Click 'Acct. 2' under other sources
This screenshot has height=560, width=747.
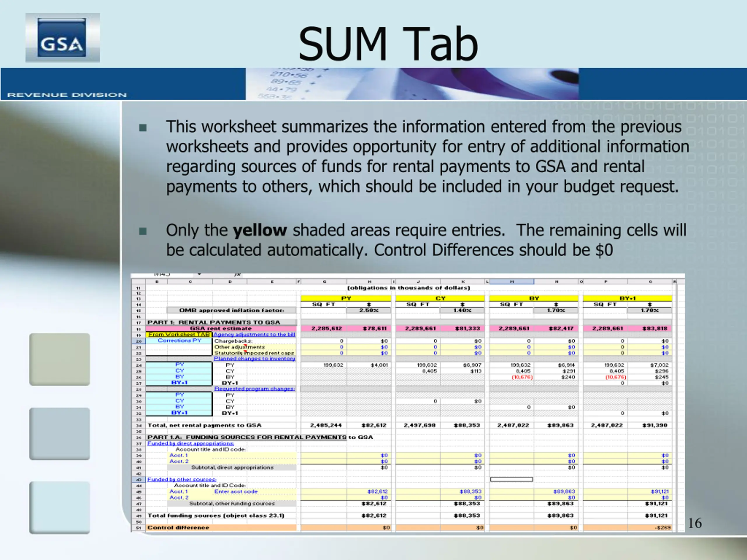(x=179, y=498)
